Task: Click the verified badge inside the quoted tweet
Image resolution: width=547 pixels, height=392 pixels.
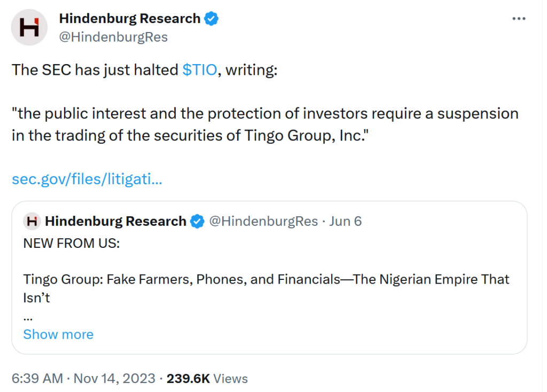Action: pos(197,221)
